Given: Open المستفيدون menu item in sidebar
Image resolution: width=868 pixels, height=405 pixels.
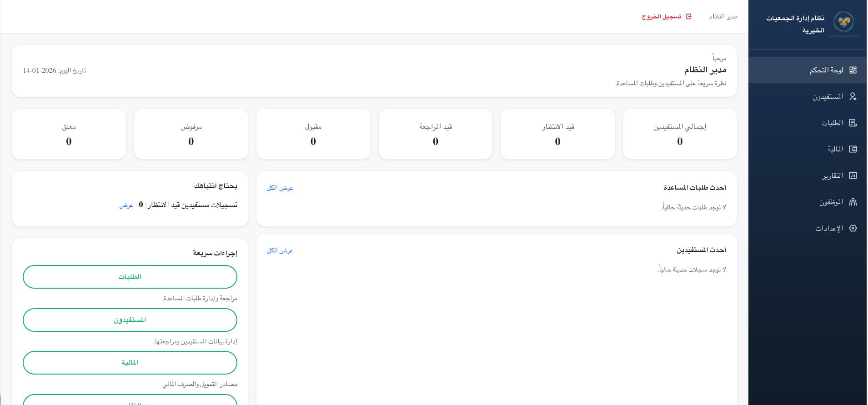Looking at the screenshot, I should [828, 96].
